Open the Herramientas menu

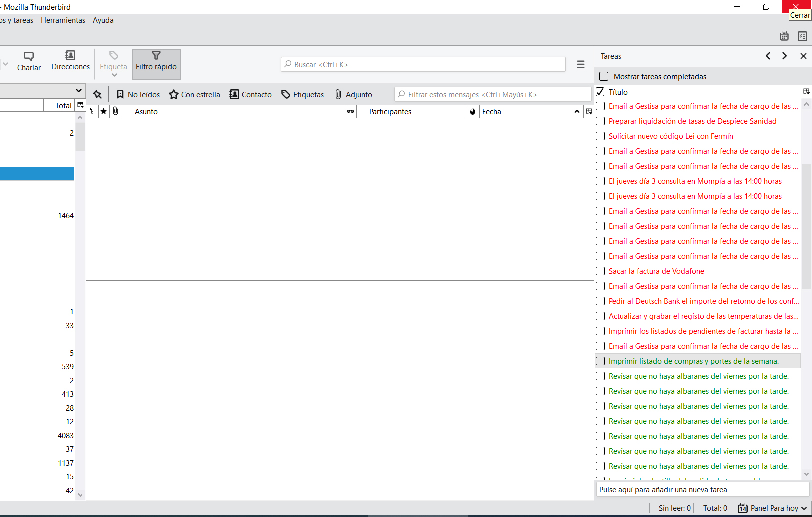[x=63, y=20]
